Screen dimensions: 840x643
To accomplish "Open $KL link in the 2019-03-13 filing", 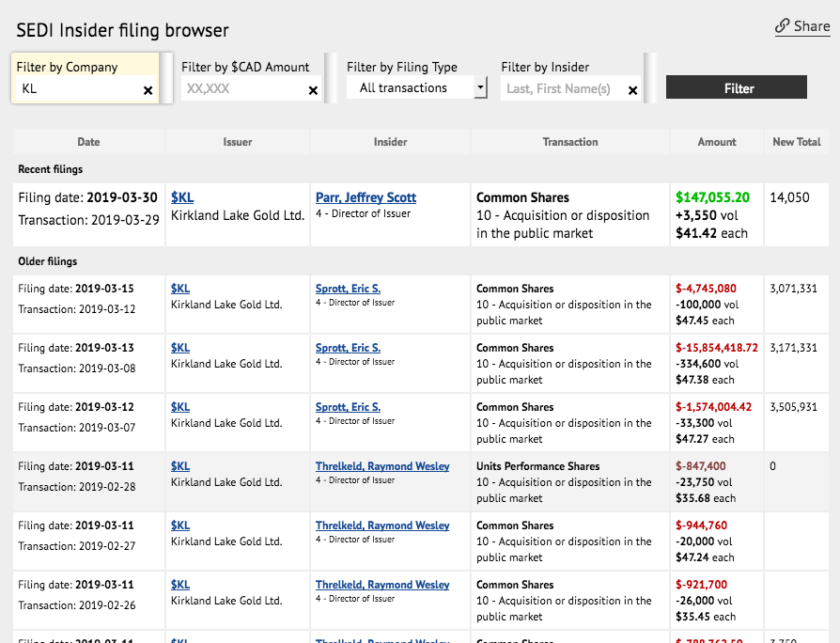I will click(x=180, y=348).
